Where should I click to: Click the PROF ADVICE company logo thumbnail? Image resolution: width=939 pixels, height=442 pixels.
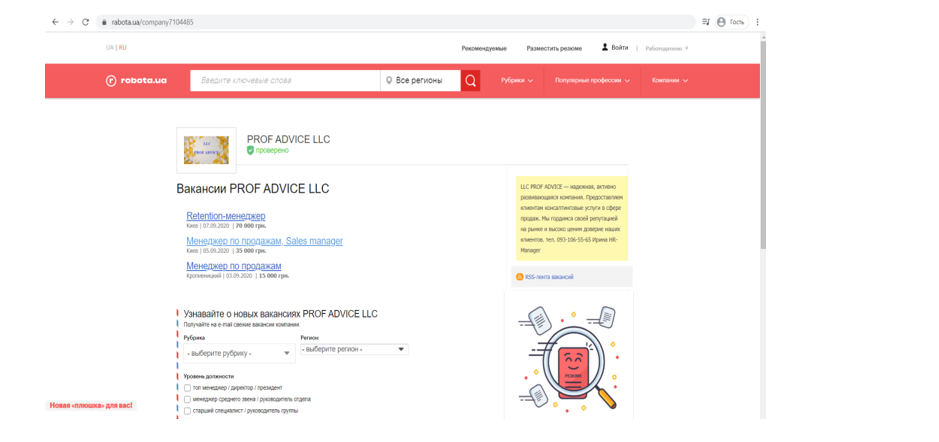pyautogui.click(x=206, y=150)
